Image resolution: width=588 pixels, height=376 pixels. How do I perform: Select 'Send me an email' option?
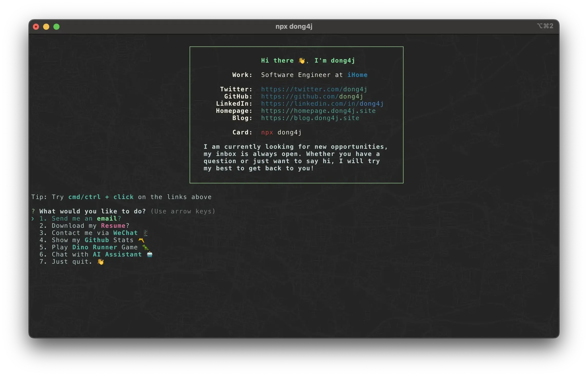pos(80,219)
